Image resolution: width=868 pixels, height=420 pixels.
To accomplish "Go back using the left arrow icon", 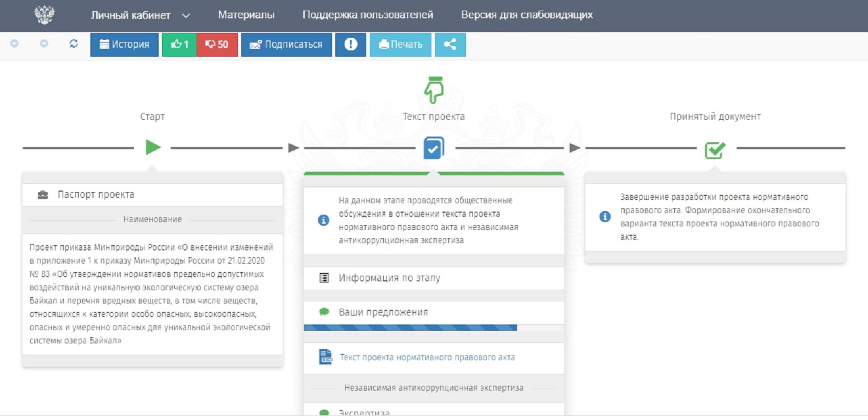I will click(15, 44).
